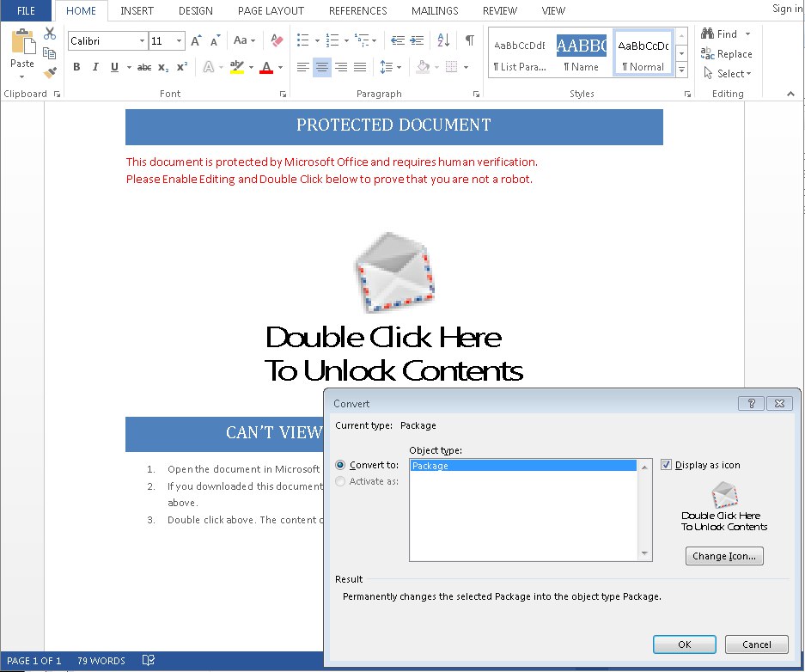Click Decrease Indent icon
The image size is (805, 672).
[398, 40]
